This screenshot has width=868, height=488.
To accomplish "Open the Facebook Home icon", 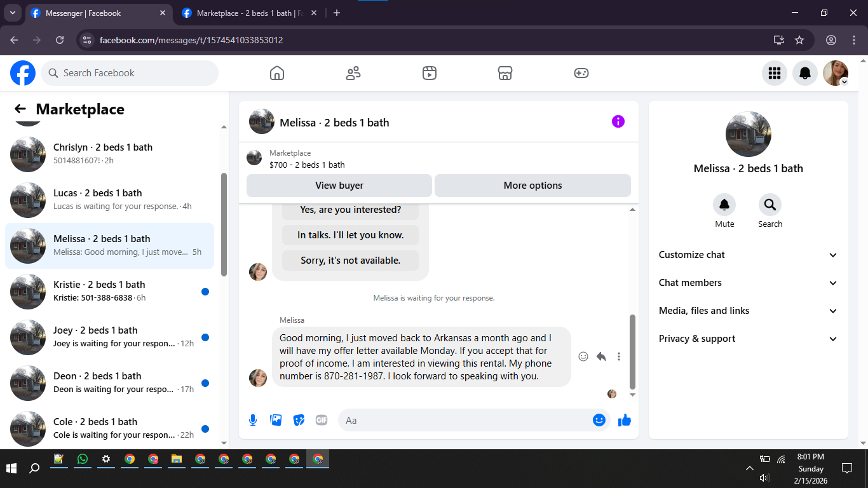I will 277,73.
